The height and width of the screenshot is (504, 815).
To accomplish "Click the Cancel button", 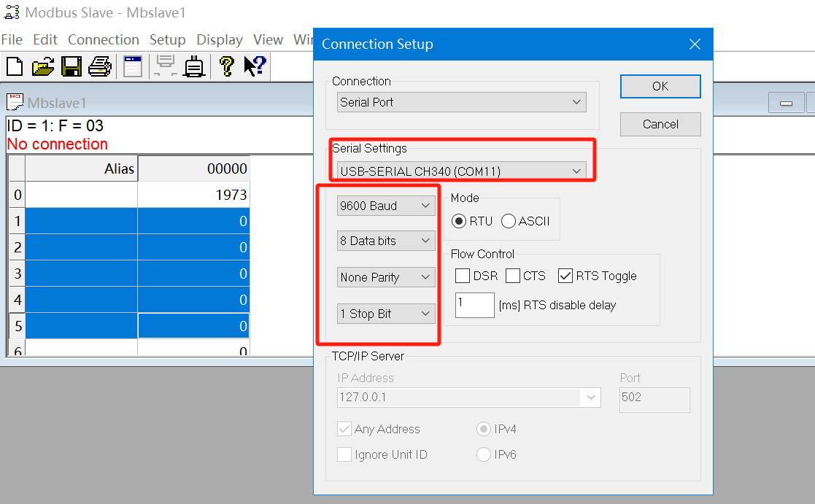I will click(660, 124).
